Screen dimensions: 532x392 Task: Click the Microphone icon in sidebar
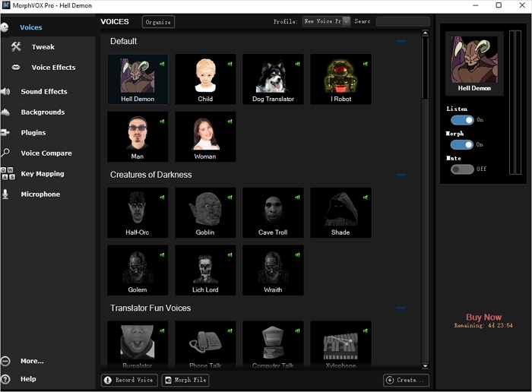5,194
